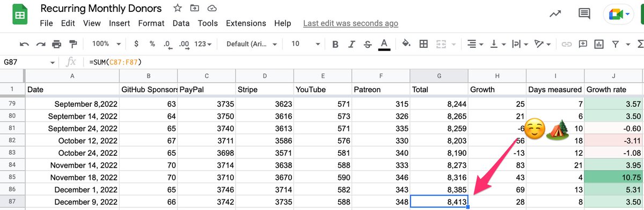Select the cell with date December 1, 2022
This screenshot has width=644, height=210.
(x=72, y=190)
